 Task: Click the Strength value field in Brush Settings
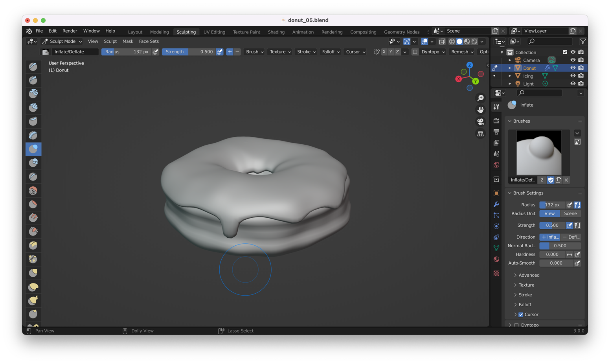click(x=551, y=225)
